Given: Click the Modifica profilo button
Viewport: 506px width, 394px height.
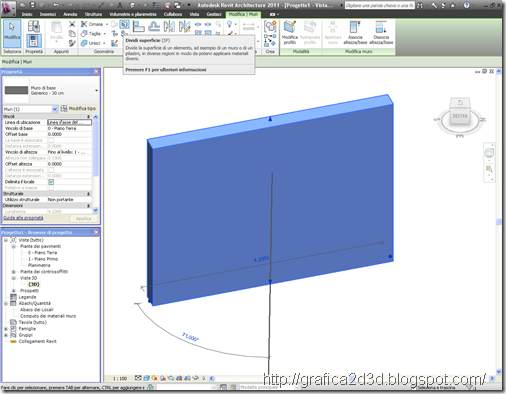Looking at the screenshot, I should pos(290,32).
